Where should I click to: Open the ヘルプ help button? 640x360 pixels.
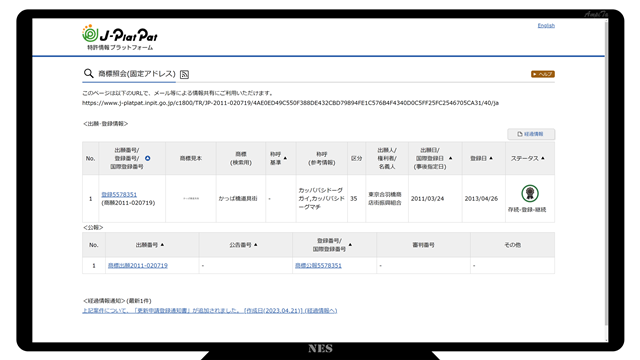(x=542, y=74)
